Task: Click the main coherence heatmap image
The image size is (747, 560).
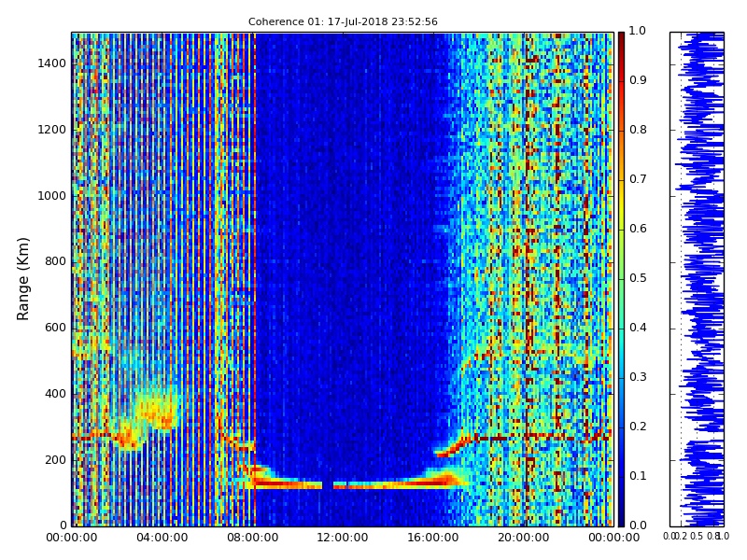Action: coord(343,279)
